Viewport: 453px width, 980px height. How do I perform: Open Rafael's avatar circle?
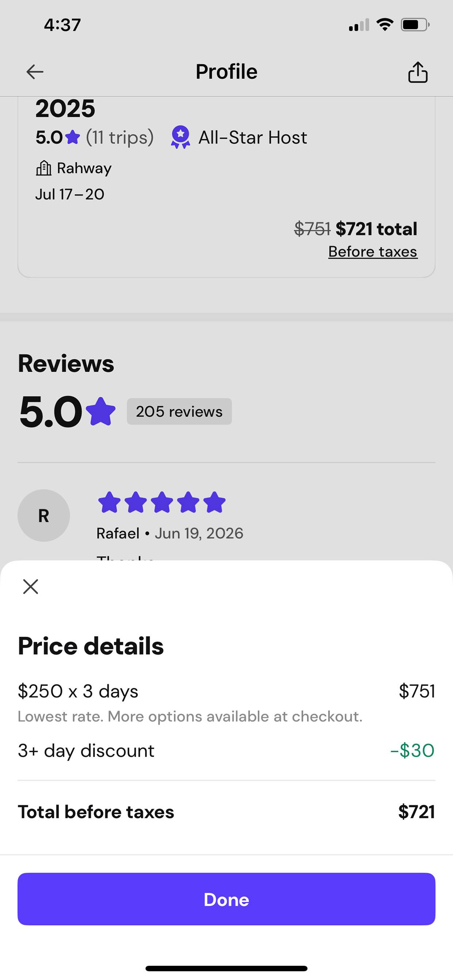(44, 516)
